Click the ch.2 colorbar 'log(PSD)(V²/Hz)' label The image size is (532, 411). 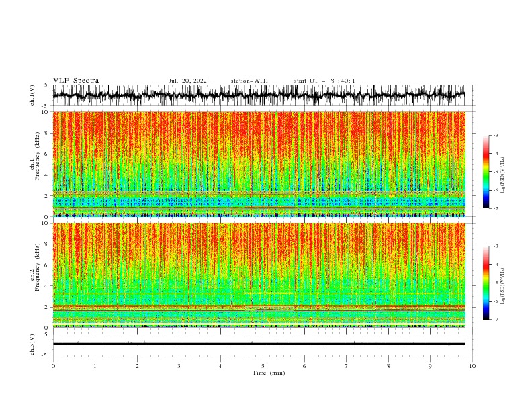click(503, 285)
